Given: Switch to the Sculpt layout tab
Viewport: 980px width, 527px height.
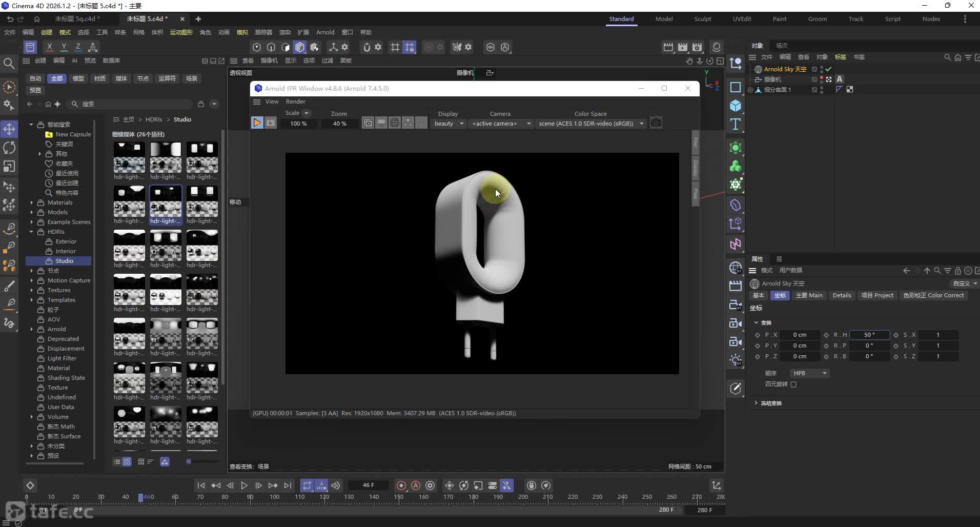Looking at the screenshot, I should point(703,19).
